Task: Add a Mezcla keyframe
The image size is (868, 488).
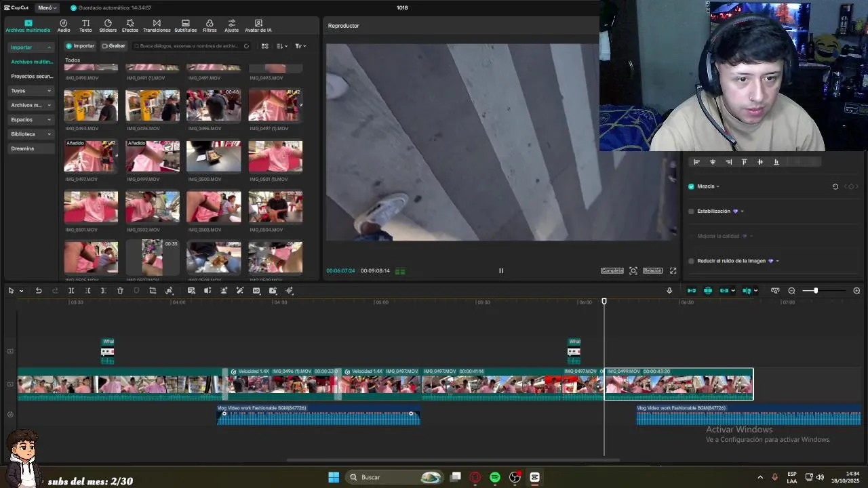Action: [x=851, y=186]
